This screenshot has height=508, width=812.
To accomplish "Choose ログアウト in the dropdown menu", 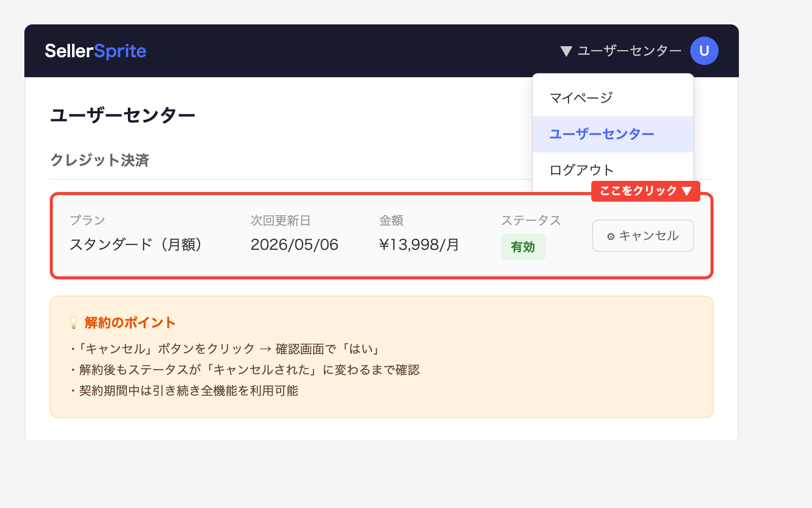I will click(581, 170).
